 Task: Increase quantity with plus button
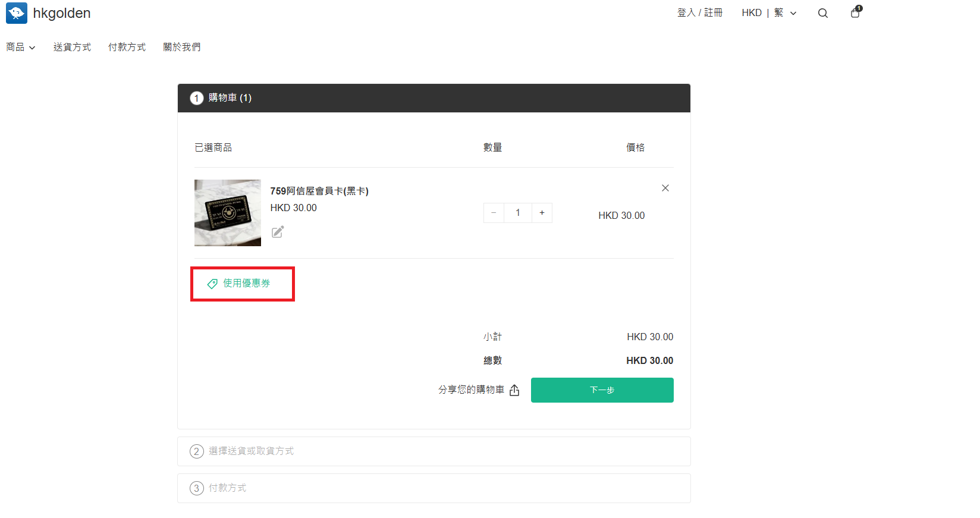[x=542, y=213]
